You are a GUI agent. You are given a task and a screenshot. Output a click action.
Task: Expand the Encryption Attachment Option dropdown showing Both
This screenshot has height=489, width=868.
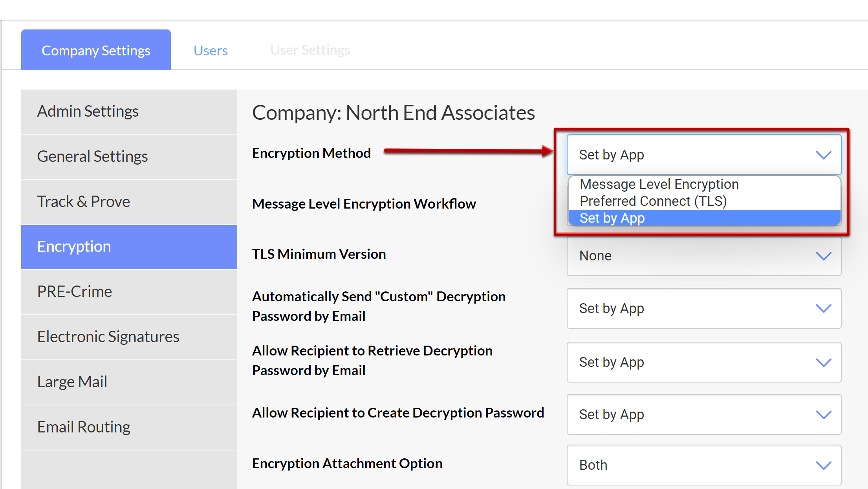(x=703, y=465)
